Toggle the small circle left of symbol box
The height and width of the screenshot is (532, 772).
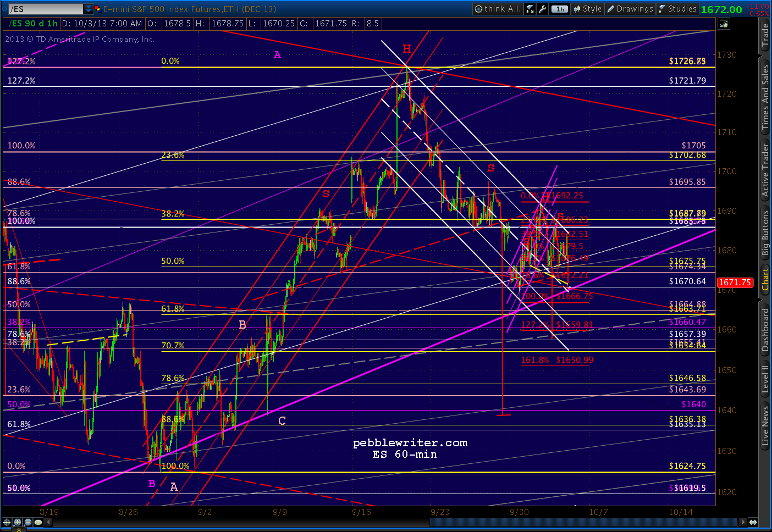point(5,9)
